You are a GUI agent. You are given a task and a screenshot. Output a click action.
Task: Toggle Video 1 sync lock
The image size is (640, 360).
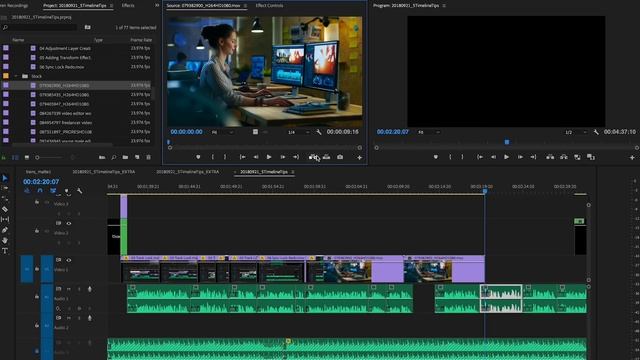[58, 260]
